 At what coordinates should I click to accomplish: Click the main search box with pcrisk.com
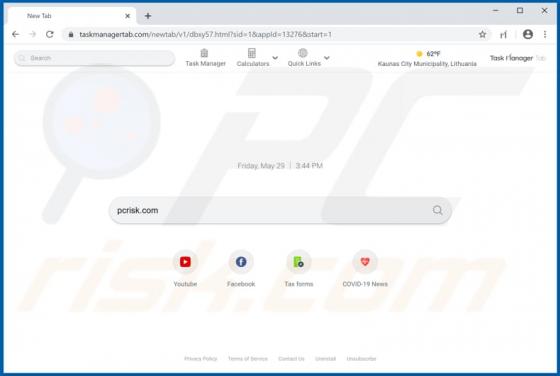coord(280,210)
